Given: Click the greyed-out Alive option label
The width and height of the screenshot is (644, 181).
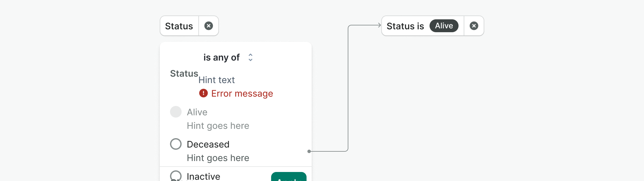Looking at the screenshot, I should tap(197, 112).
